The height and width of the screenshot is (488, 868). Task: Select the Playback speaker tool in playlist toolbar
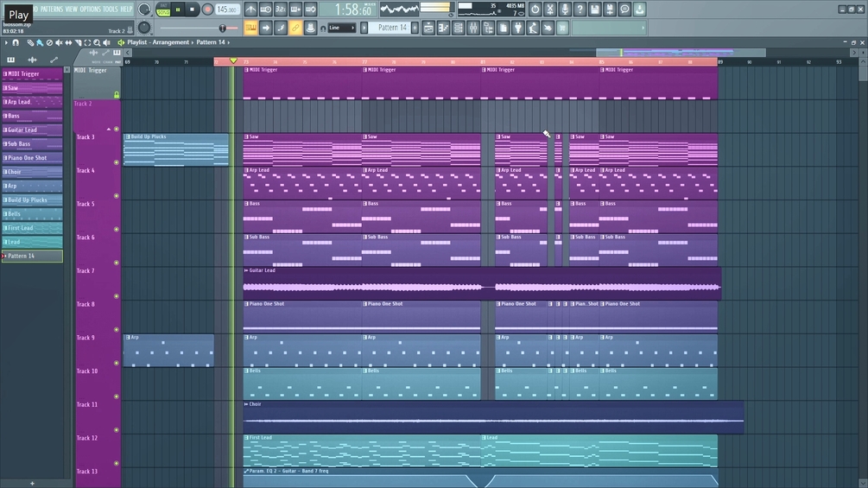tap(106, 42)
